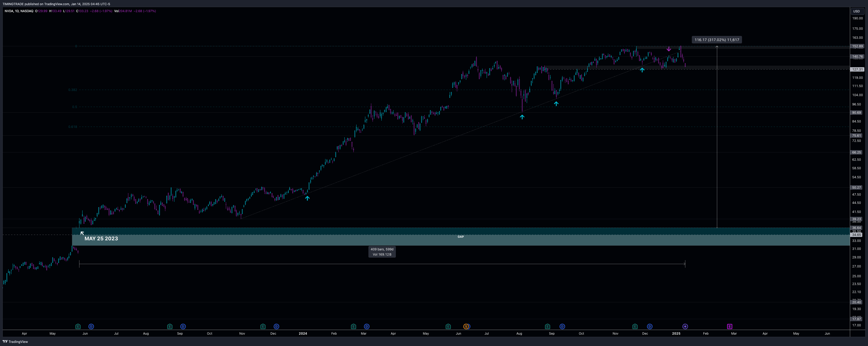Click the earnings icon for November 2024
Screen dimensions: 868x346
coord(635,326)
